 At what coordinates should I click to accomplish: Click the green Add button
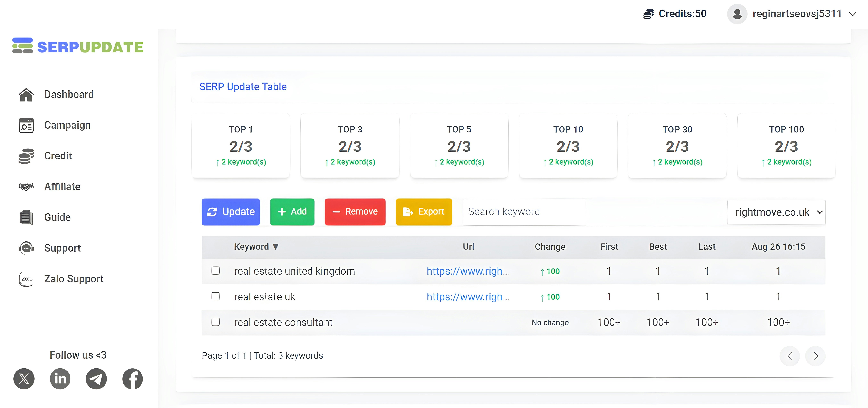point(292,212)
